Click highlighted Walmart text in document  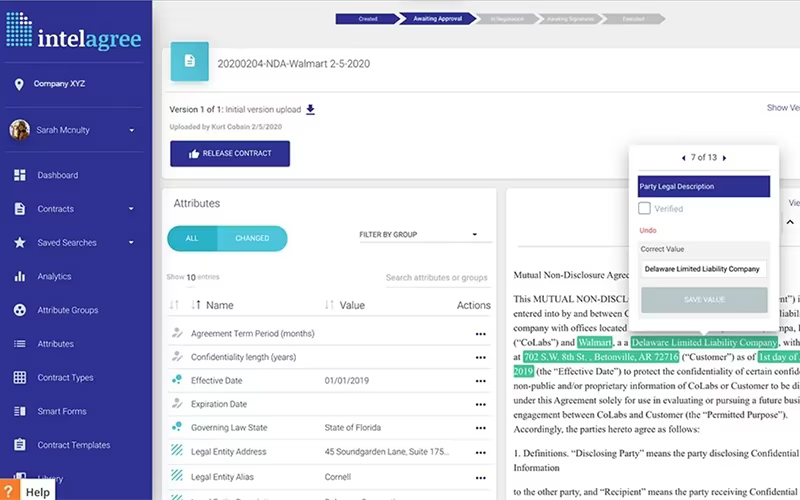594,342
